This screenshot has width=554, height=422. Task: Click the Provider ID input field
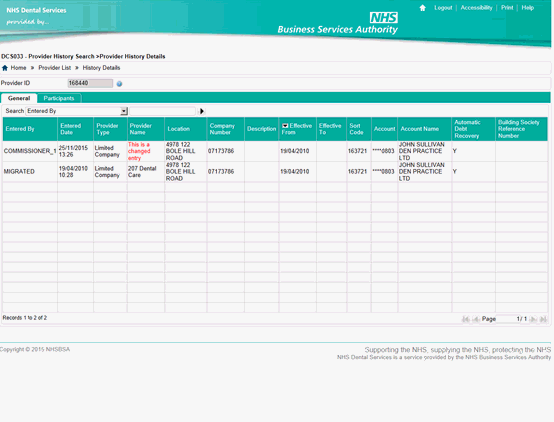90,83
